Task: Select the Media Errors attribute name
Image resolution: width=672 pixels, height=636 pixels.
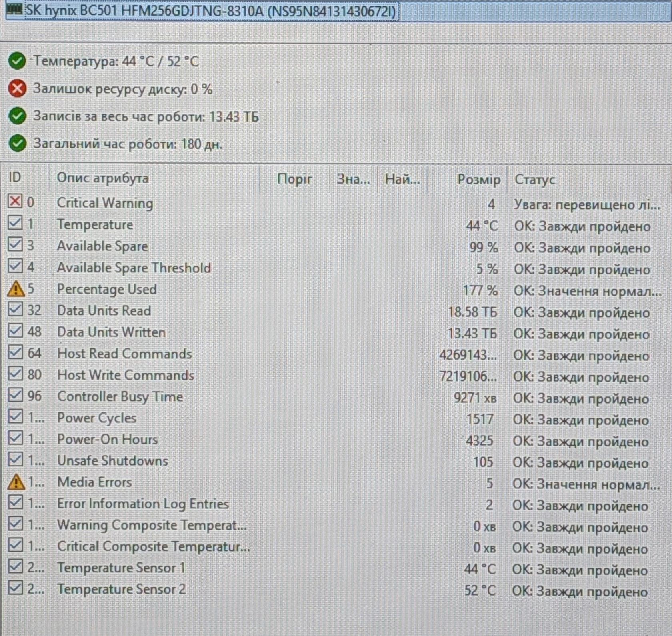Action: pos(94,482)
